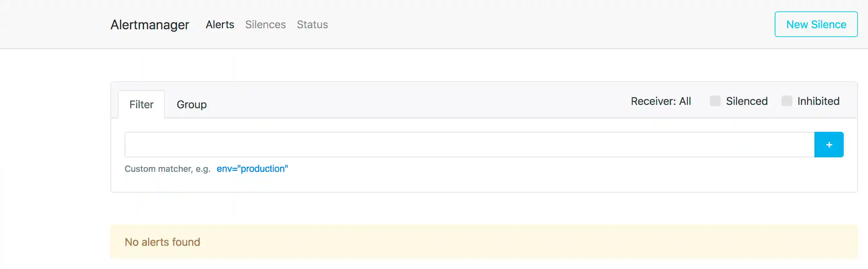Tick the Silenced checkbox

click(715, 101)
